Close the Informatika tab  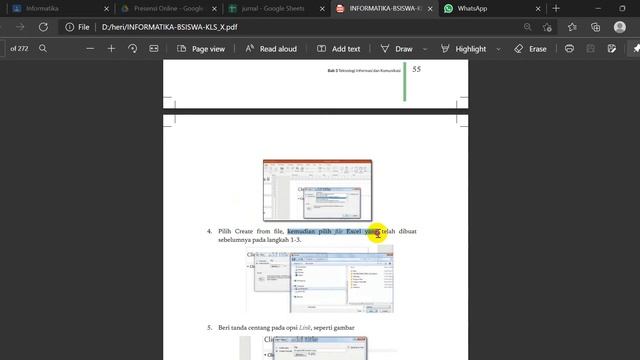click(x=107, y=9)
